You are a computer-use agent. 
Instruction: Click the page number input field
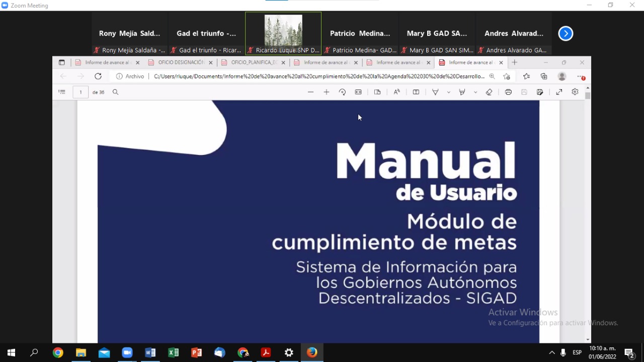pyautogui.click(x=80, y=92)
